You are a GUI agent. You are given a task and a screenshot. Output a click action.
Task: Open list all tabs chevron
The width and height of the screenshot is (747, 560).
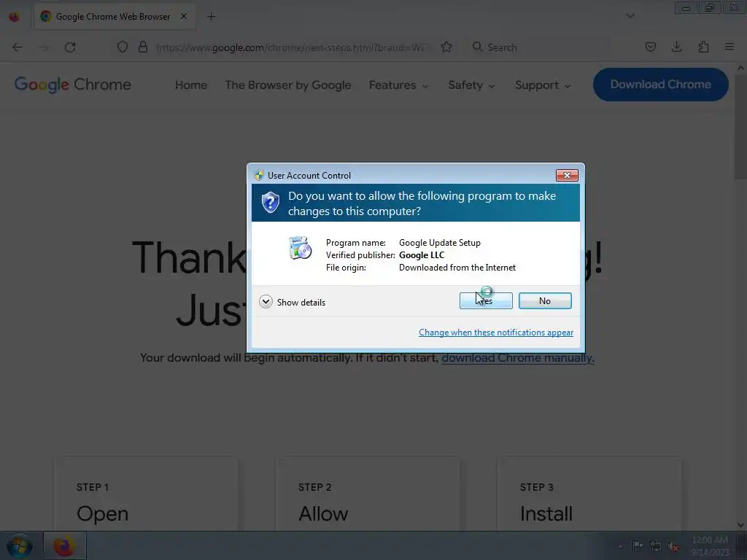tap(630, 16)
